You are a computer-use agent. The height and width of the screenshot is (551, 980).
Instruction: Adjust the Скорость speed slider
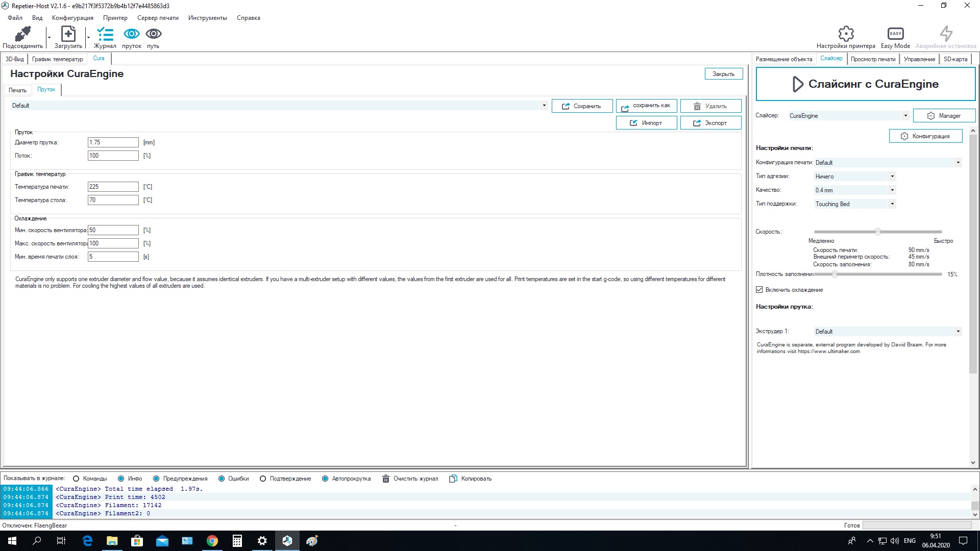coord(877,232)
